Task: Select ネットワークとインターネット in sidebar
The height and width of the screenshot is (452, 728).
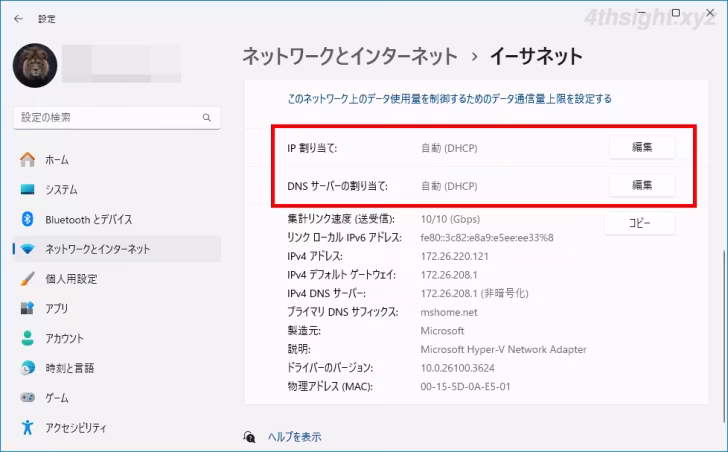Action: 97,249
